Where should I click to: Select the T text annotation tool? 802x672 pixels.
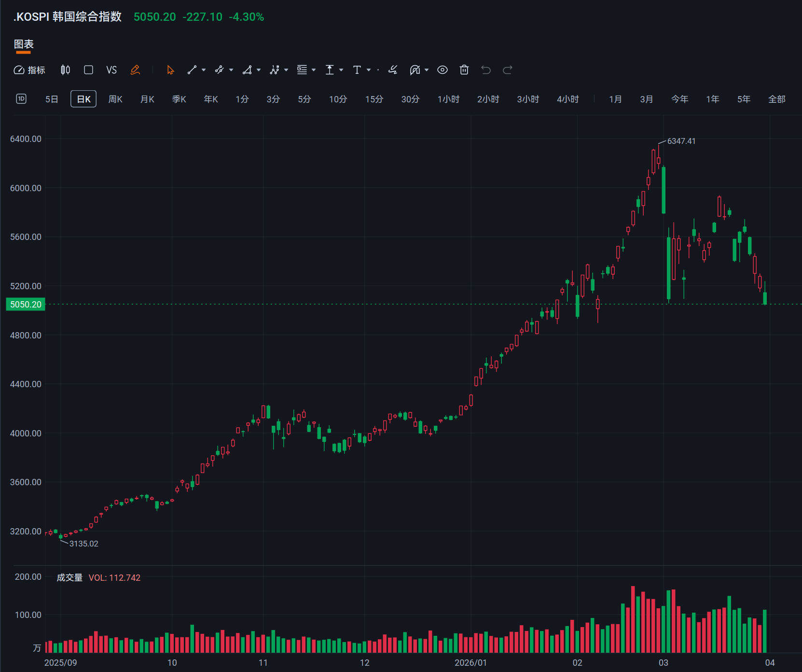coord(357,70)
